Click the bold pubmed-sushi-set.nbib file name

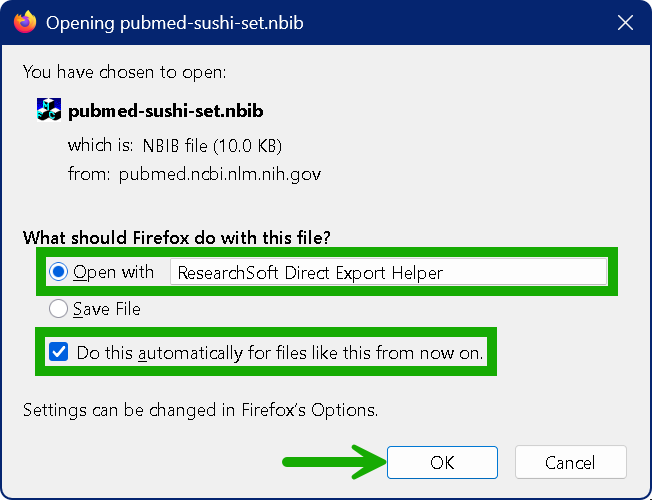166,110
